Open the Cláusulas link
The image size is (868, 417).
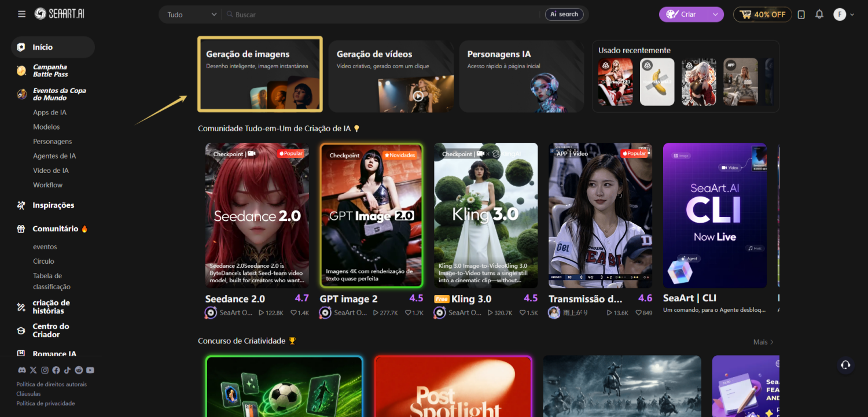point(28,394)
